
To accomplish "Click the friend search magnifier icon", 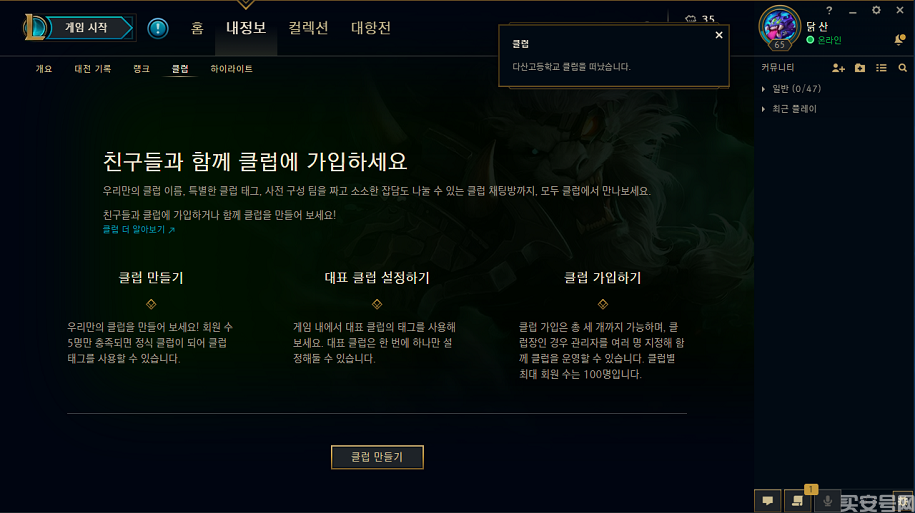I will click(903, 68).
